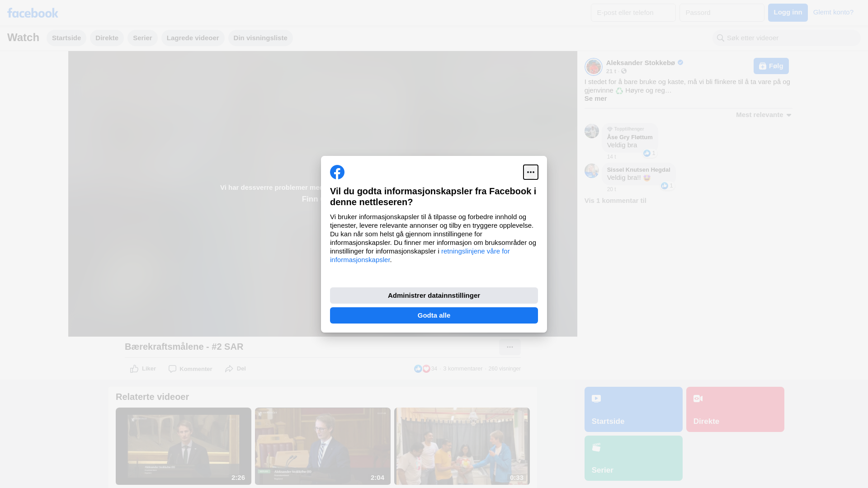Focus the Søk etter videoer search box
The width and height of the screenshot is (868, 488).
tap(787, 38)
